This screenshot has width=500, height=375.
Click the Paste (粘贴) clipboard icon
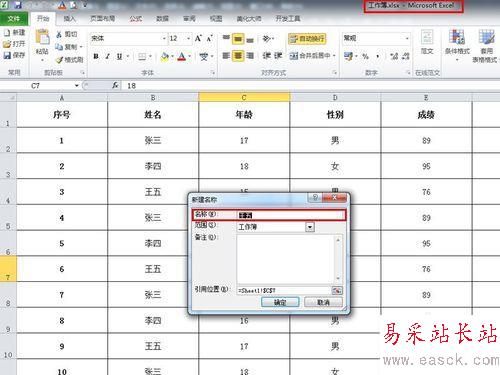click(42, 37)
